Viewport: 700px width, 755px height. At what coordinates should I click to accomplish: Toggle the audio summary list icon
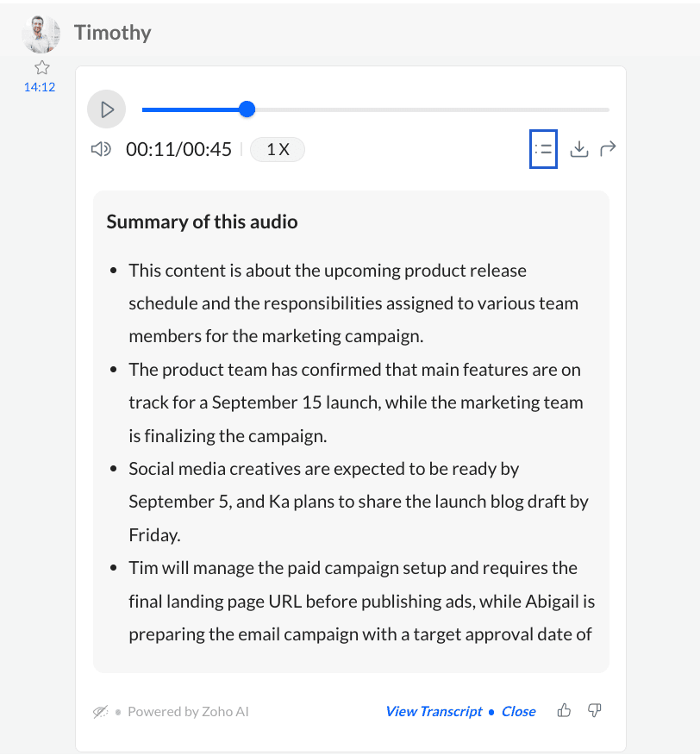[x=543, y=149]
